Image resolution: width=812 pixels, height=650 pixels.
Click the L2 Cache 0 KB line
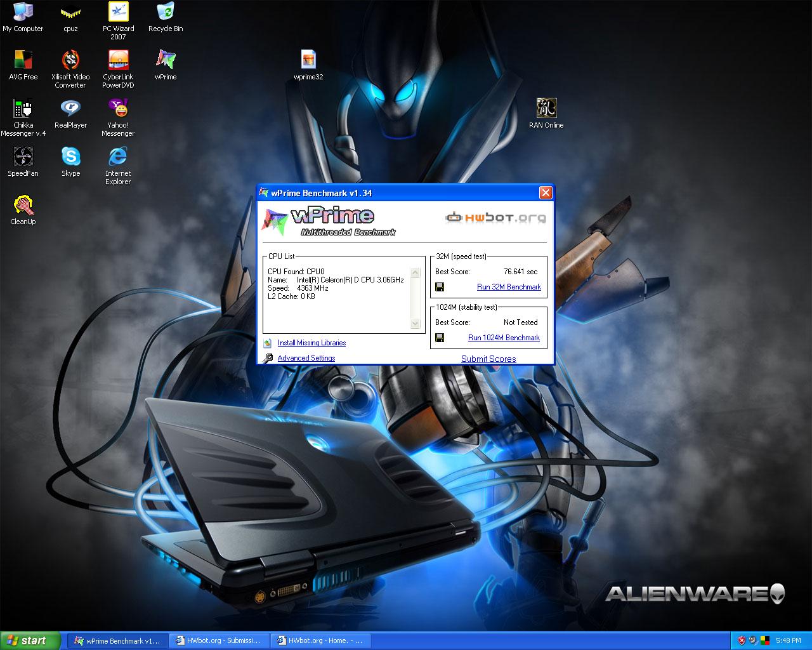pos(291,296)
